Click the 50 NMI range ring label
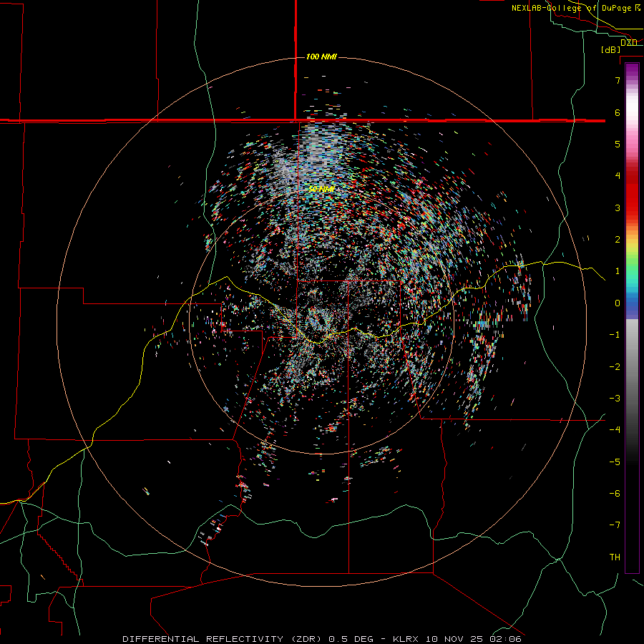 (x=321, y=189)
